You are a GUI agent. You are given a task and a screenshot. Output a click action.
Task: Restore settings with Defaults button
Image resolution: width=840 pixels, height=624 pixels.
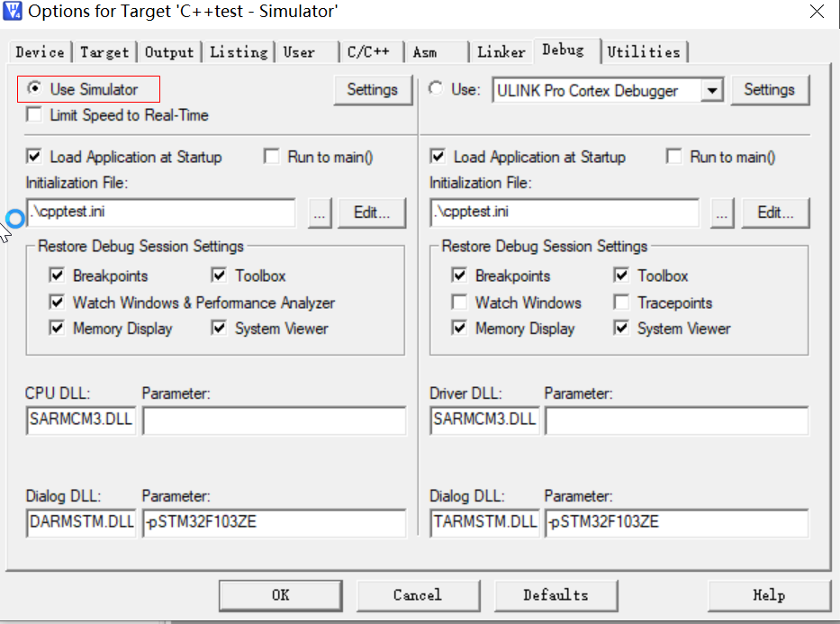tap(555, 595)
